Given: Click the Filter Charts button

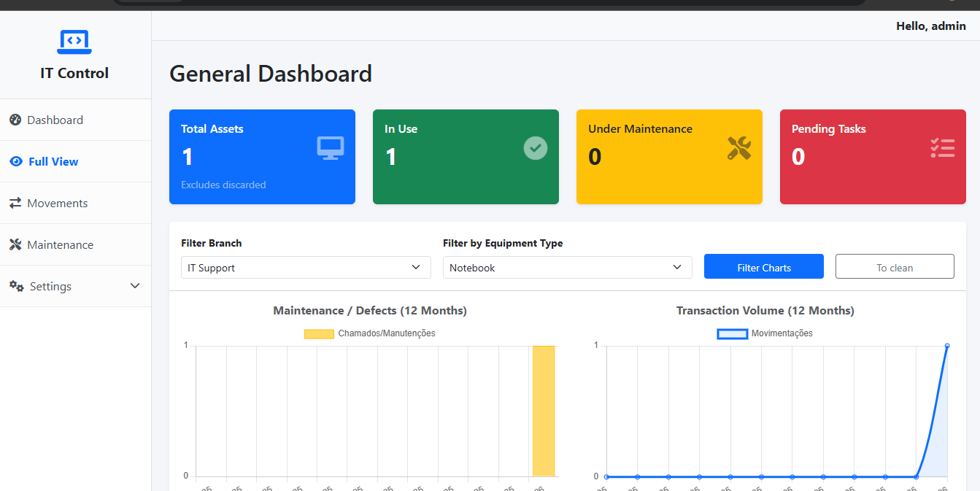Looking at the screenshot, I should click(x=763, y=267).
